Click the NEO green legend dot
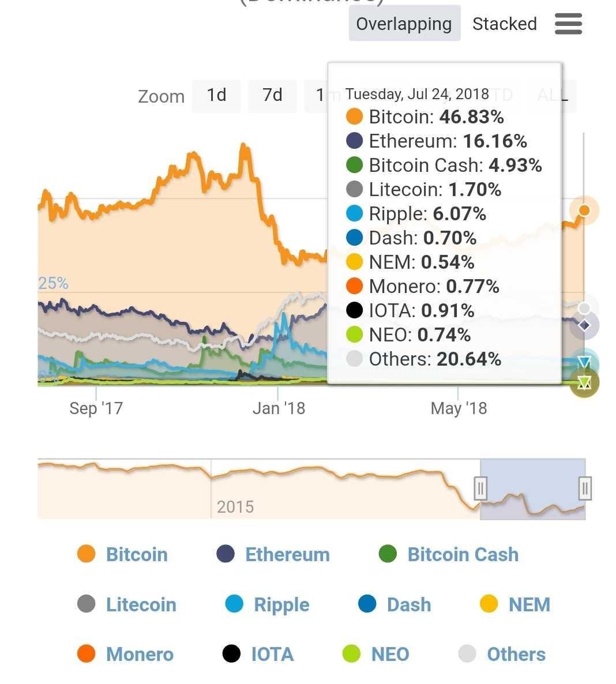616x684 pixels. (352, 654)
